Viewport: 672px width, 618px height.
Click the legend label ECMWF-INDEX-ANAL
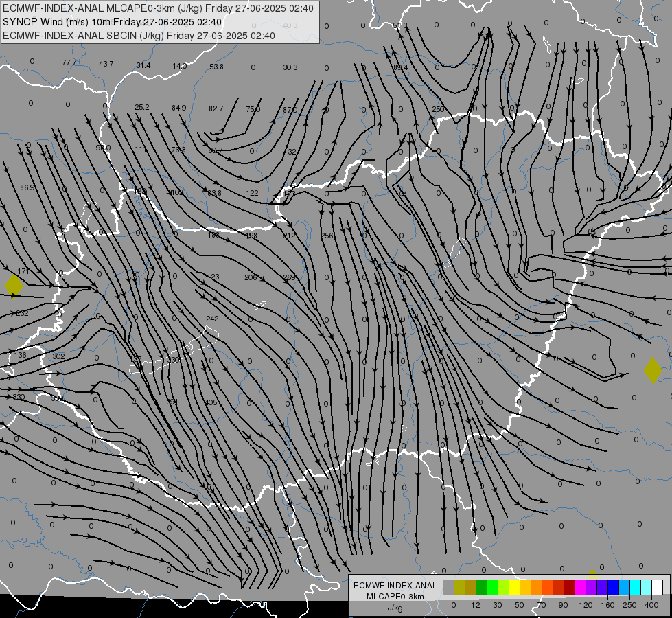click(x=395, y=586)
